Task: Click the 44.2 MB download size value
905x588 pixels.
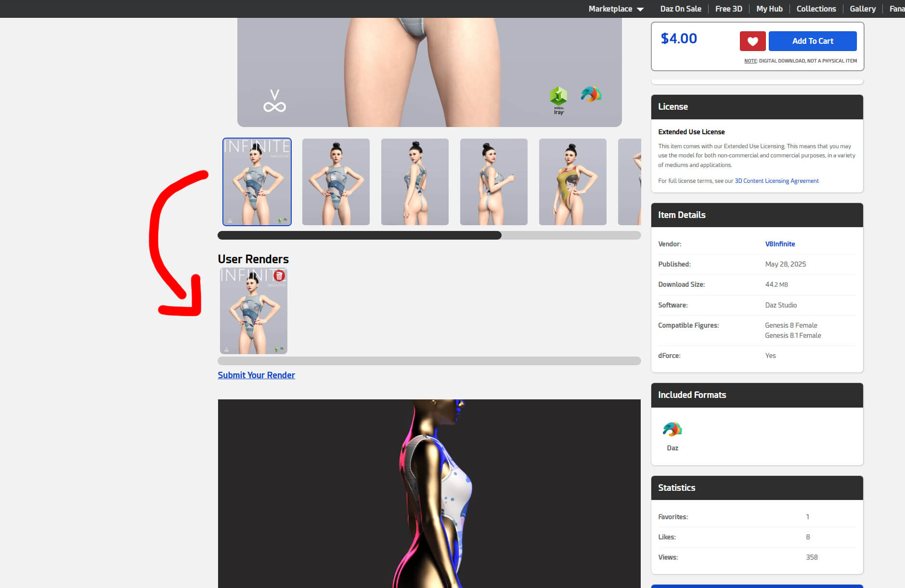Action: (x=776, y=284)
